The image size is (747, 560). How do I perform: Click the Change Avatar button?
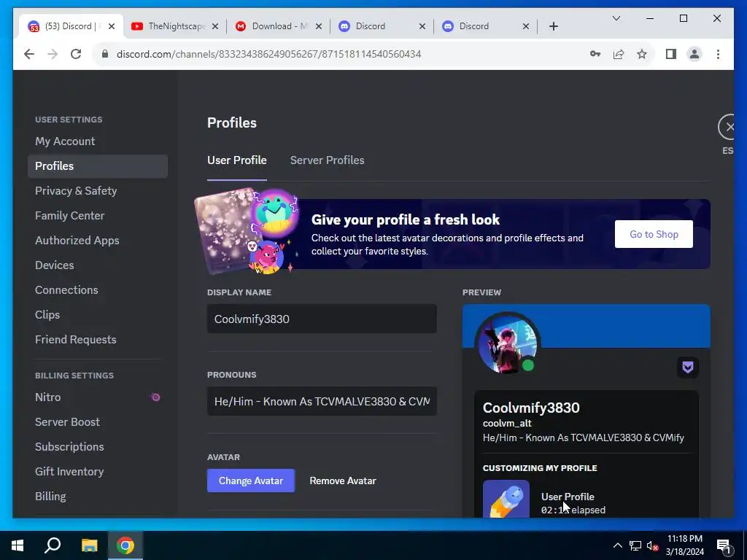[251, 481]
